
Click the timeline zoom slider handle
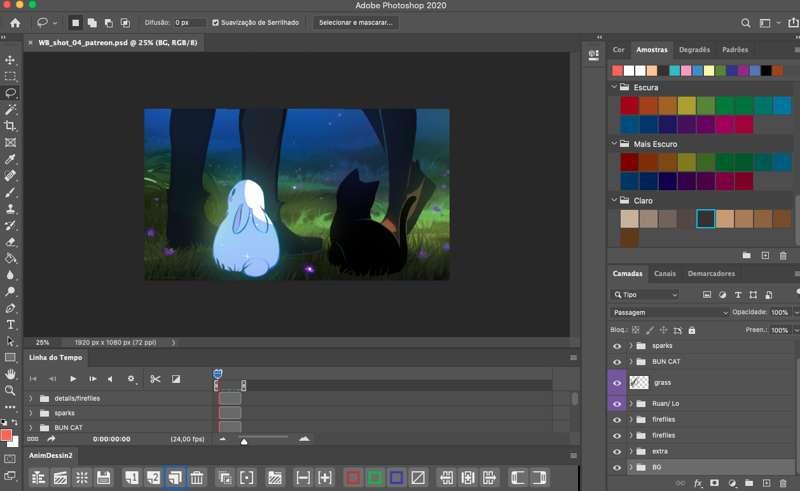244,441
